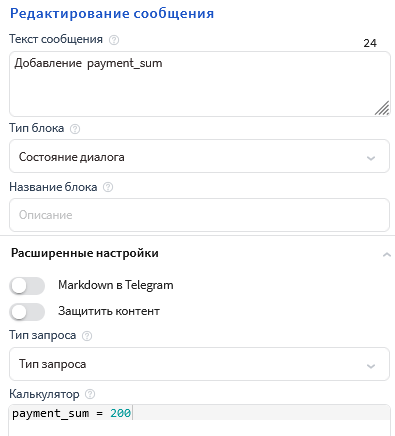
Task: Click the Markdown в Telegram label
Action: point(116,285)
